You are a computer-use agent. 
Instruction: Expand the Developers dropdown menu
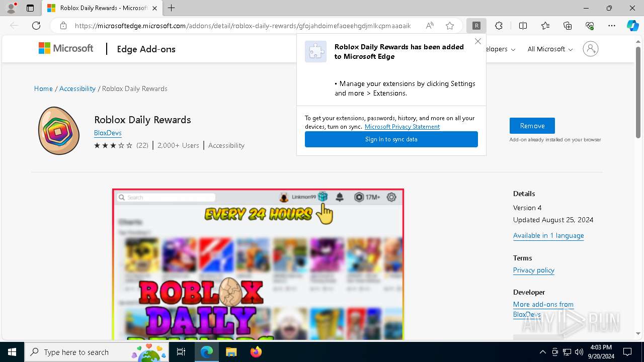501,49
